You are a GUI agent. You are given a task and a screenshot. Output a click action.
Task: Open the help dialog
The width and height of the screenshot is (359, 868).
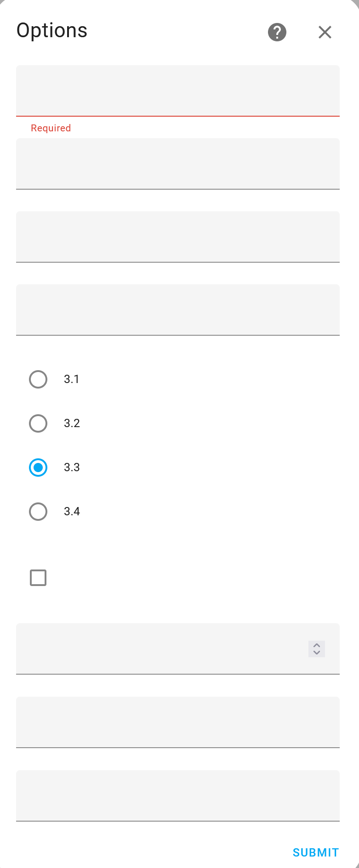[277, 32]
